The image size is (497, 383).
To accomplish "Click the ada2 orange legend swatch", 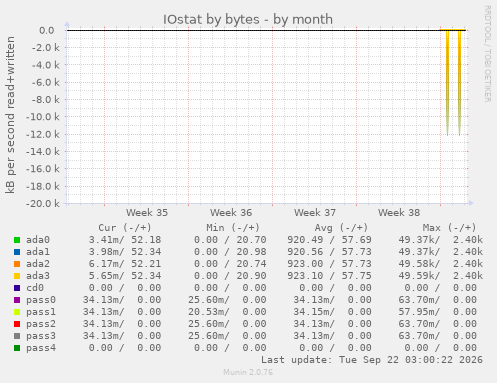I will (17, 264).
